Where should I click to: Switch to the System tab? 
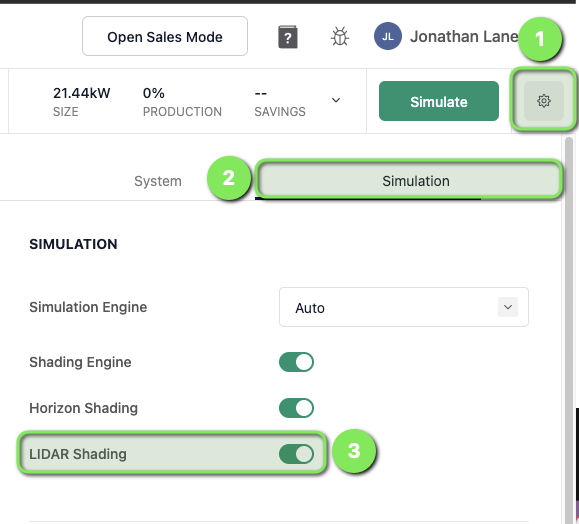tap(158, 181)
